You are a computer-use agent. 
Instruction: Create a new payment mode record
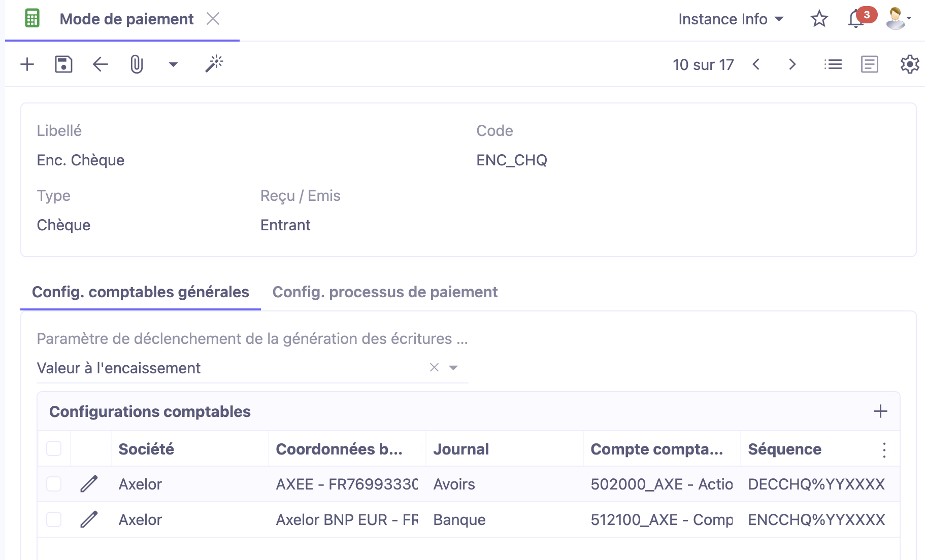tap(26, 64)
